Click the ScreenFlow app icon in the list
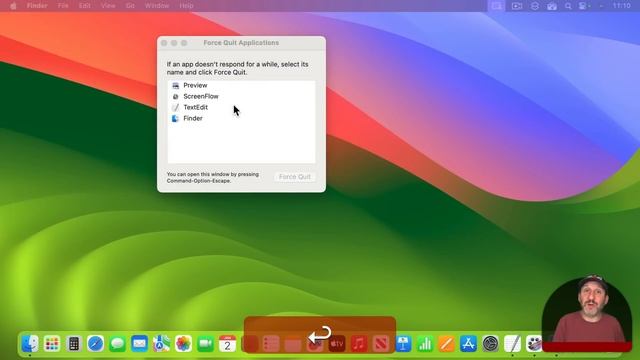640x360 pixels. 176,96
